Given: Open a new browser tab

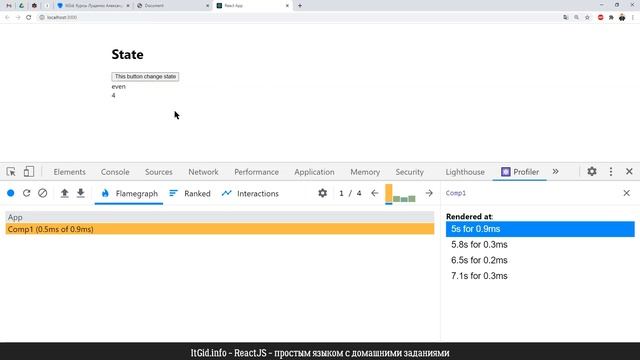Looking at the screenshot, I should click(x=300, y=6).
